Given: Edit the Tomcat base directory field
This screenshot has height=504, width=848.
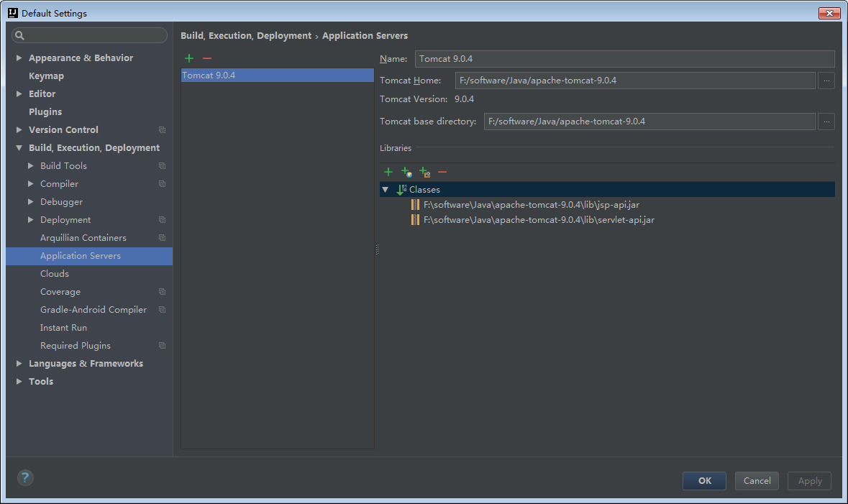Looking at the screenshot, I should tap(649, 122).
